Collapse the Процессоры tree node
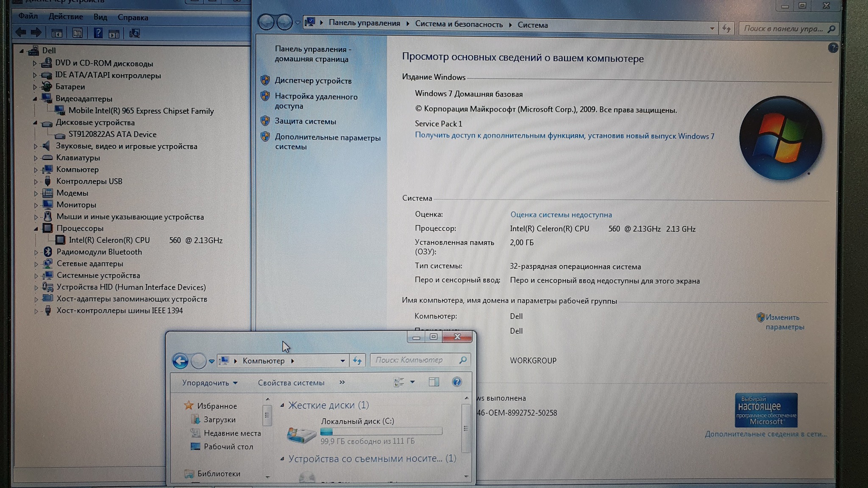Image resolution: width=868 pixels, height=488 pixels. tap(36, 229)
